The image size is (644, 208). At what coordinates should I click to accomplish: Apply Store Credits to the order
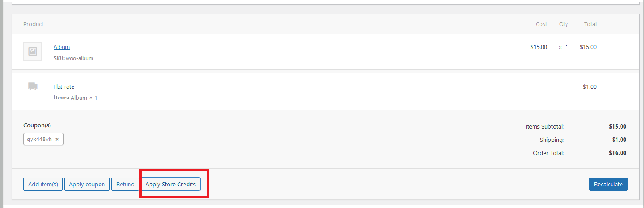pyautogui.click(x=171, y=184)
